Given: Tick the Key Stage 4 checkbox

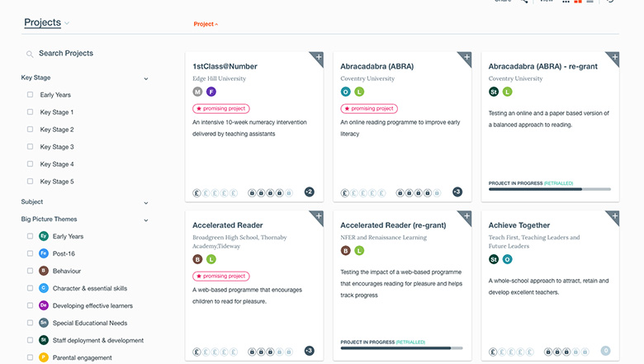Looking at the screenshot, I should click(x=30, y=163).
